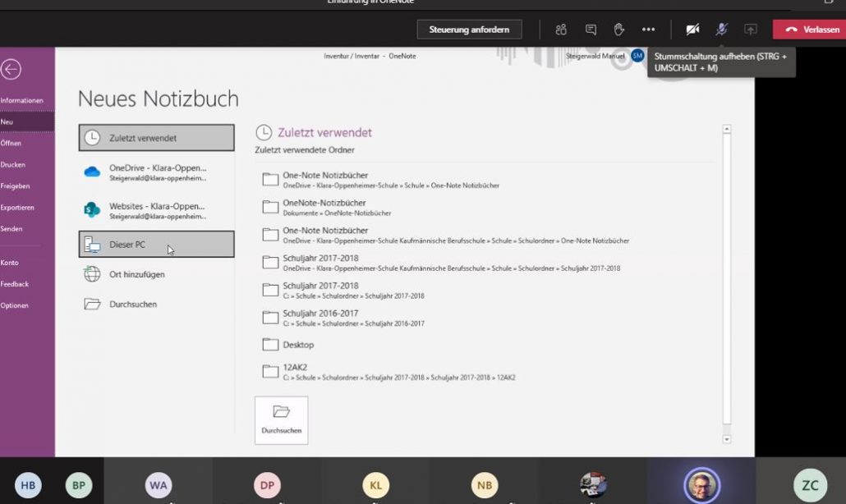846x504 pixels.
Task: Open OneNote-Notizbücher folder under Dokumente
Action: tap(485, 208)
